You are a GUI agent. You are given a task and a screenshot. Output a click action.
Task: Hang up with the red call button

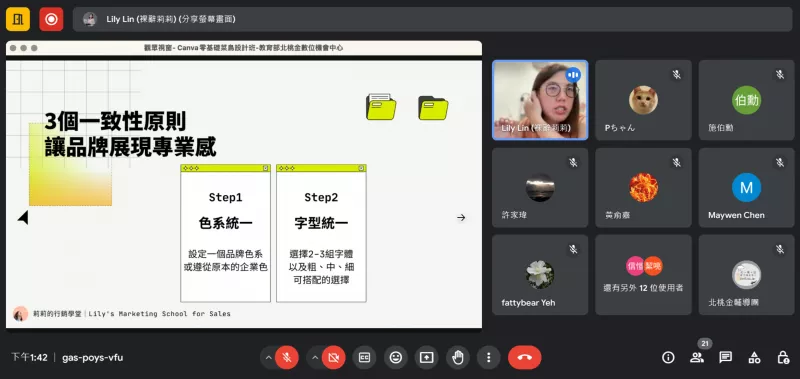tap(524, 358)
